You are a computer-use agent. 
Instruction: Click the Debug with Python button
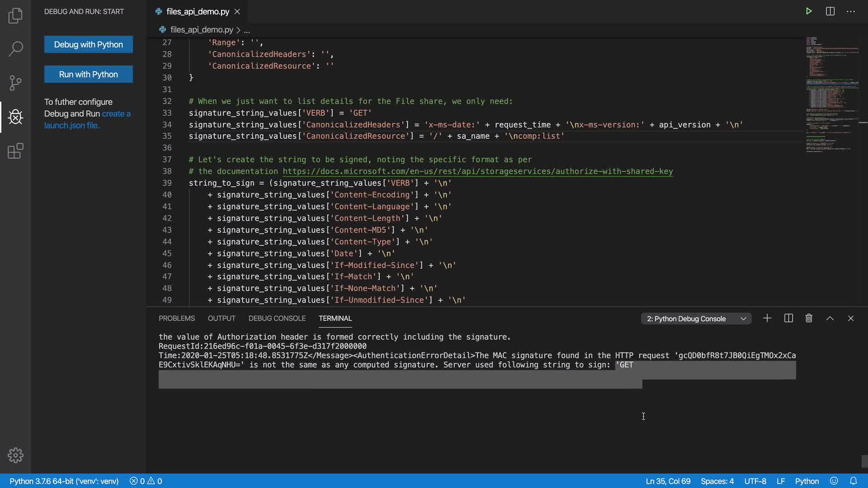(x=89, y=44)
